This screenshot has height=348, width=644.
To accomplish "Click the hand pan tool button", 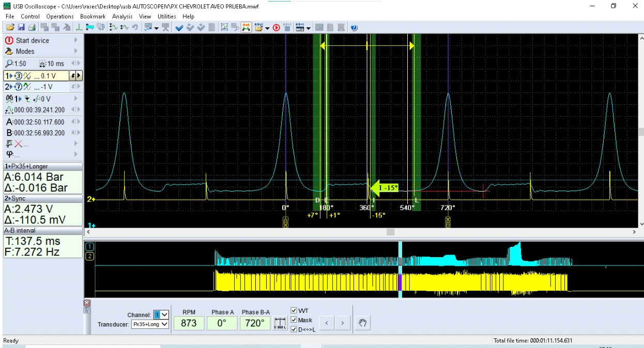I will pos(363,323).
